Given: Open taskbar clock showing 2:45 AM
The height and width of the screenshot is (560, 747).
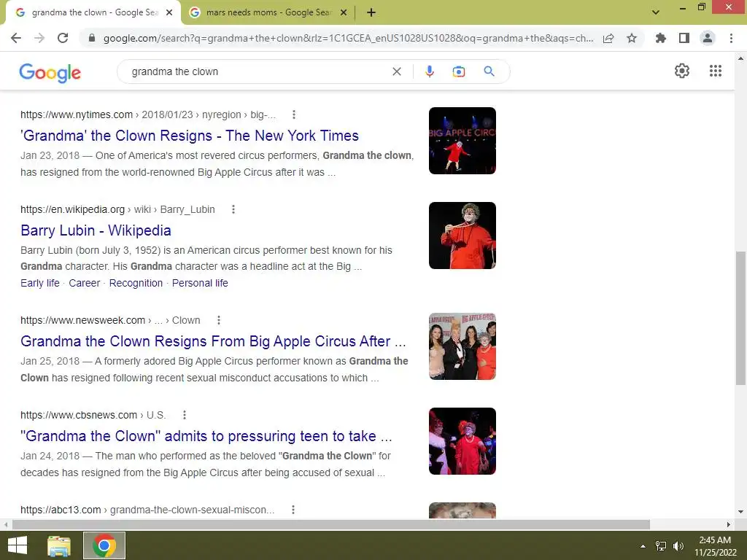Looking at the screenshot, I should pyautogui.click(x=715, y=546).
